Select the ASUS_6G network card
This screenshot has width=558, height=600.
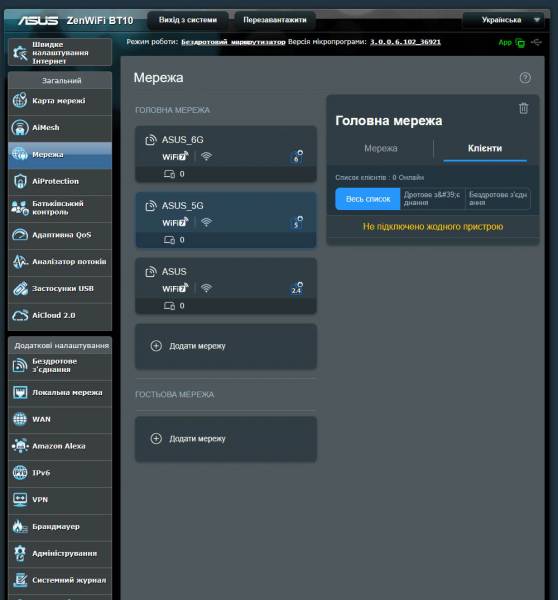coord(226,154)
